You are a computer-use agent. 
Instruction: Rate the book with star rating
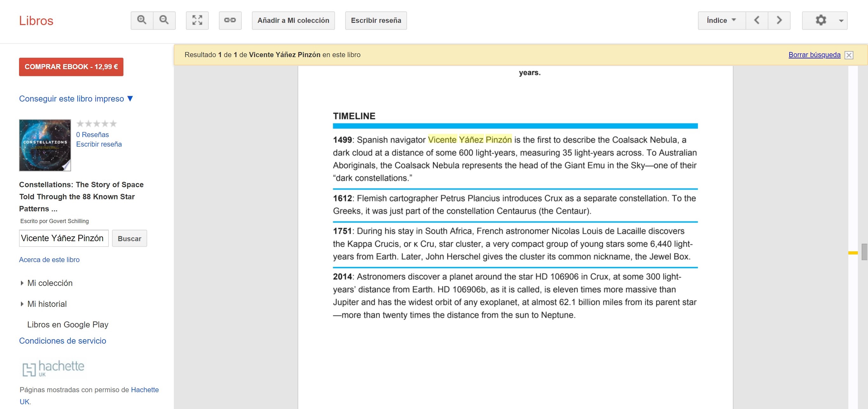pyautogui.click(x=97, y=124)
